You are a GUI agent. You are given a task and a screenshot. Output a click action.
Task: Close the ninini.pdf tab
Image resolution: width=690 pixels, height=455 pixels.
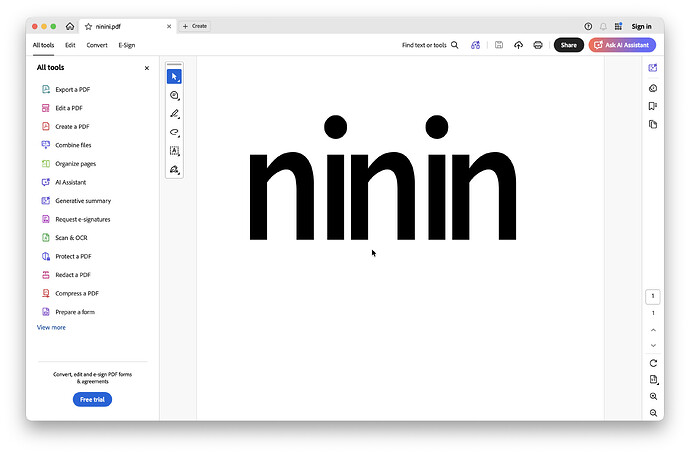(169, 26)
